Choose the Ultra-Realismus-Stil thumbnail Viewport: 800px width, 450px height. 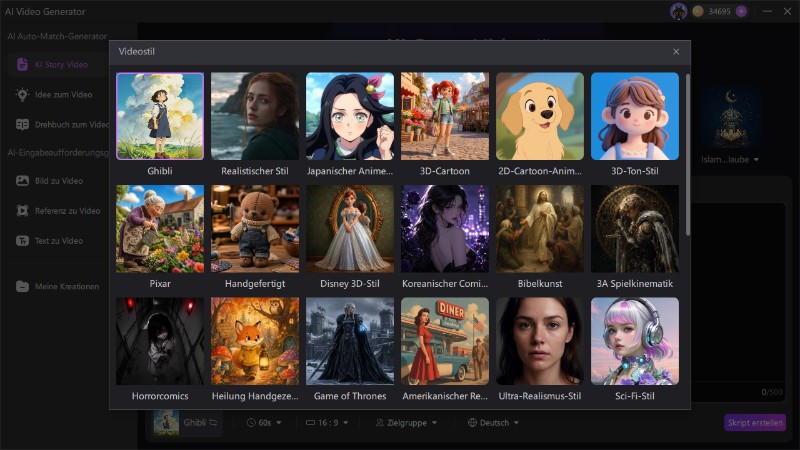tap(540, 341)
